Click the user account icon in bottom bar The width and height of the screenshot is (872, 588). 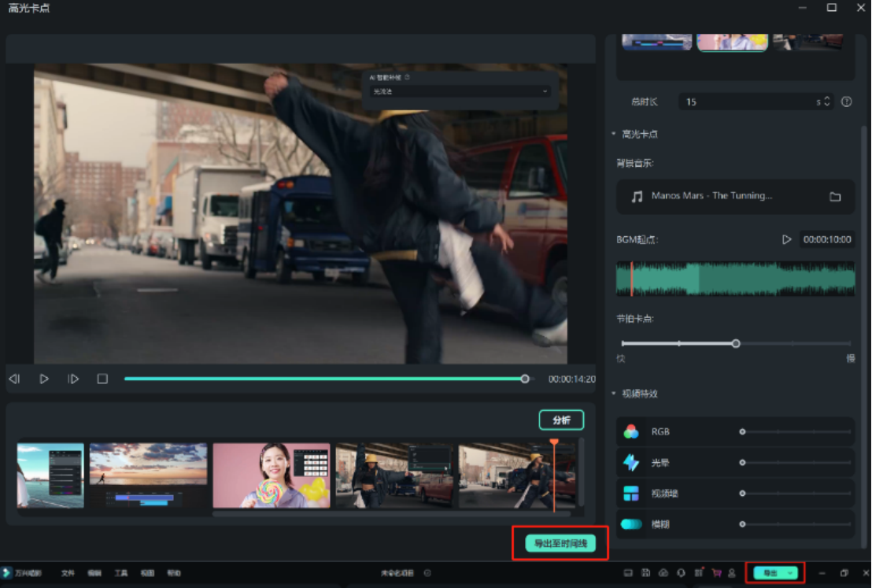pyautogui.click(x=731, y=573)
